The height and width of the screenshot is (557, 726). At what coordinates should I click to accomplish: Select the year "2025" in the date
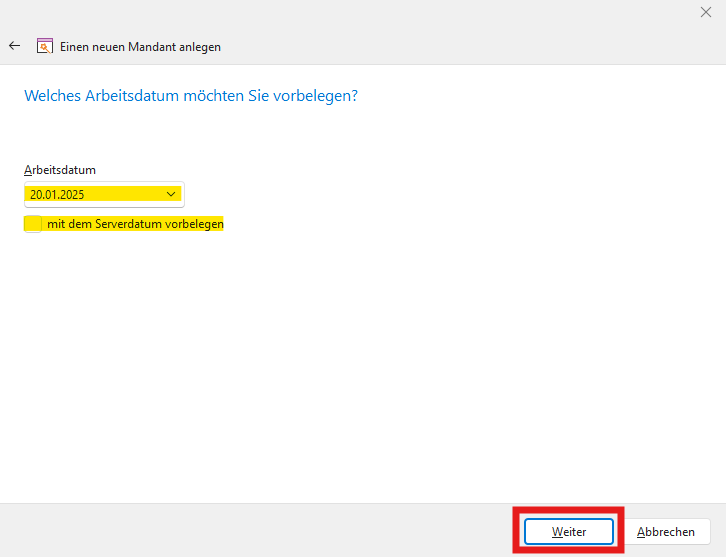pos(71,194)
